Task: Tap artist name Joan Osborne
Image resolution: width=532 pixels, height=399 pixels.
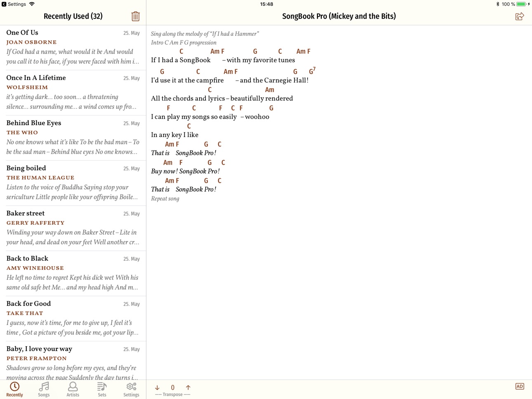Action: click(32, 42)
